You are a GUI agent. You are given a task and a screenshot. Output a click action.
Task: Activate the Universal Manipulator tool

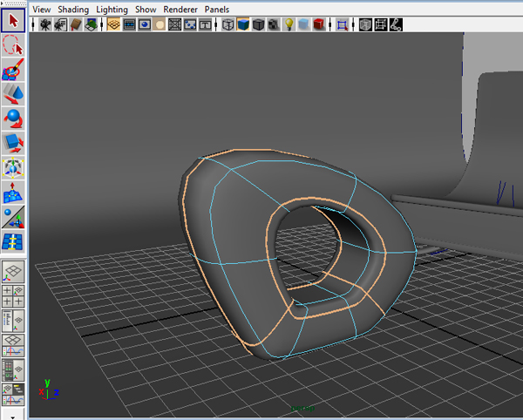pyautogui.click(x=13, y=166)
